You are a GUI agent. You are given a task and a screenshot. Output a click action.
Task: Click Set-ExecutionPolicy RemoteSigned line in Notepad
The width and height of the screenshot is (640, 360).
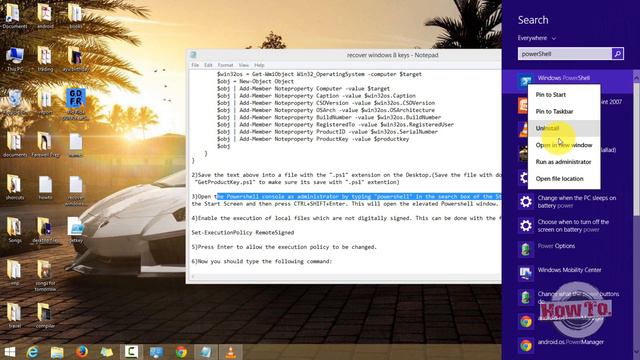(x=242, y=232)
